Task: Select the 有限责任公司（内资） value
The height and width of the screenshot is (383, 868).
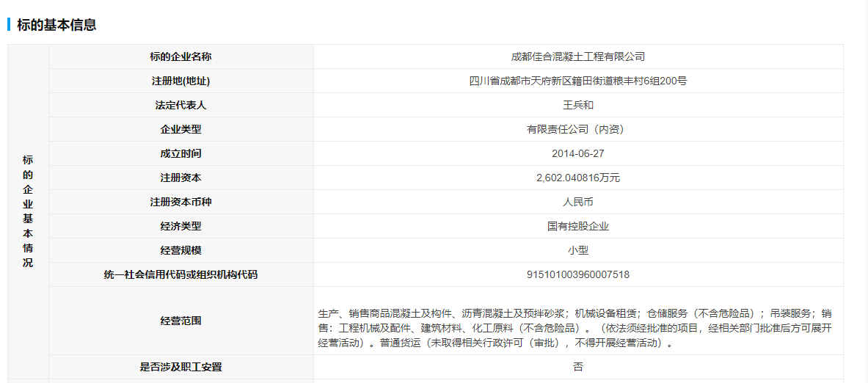Action: pyautogui.click(x=577, y=129)
